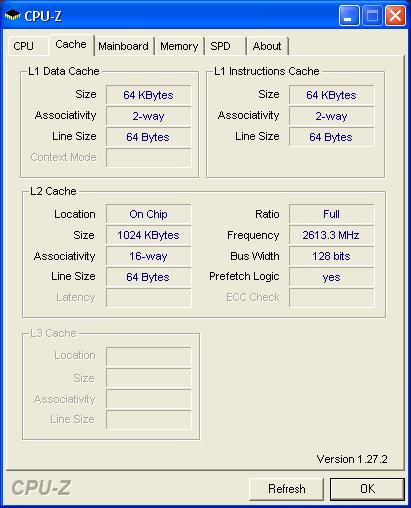Click L2 Cache Line Size 64 Bytes

coord(148,277)
